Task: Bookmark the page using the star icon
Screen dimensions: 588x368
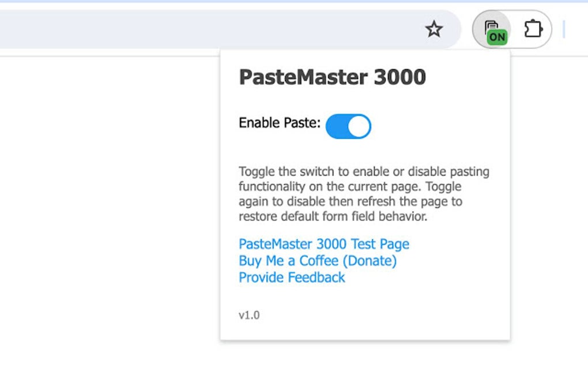Action: pos(434,28)
